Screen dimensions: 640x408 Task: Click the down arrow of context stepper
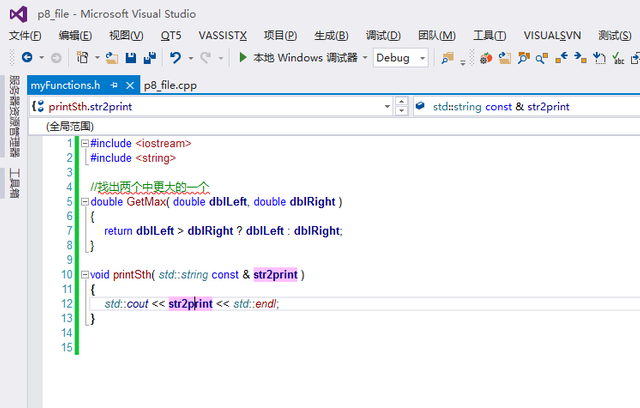402,111
